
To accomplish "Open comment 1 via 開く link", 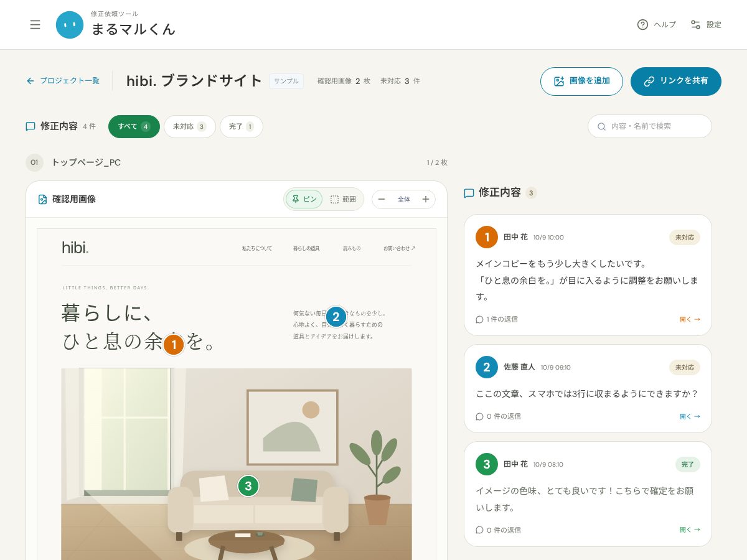I will pos(690,319).
